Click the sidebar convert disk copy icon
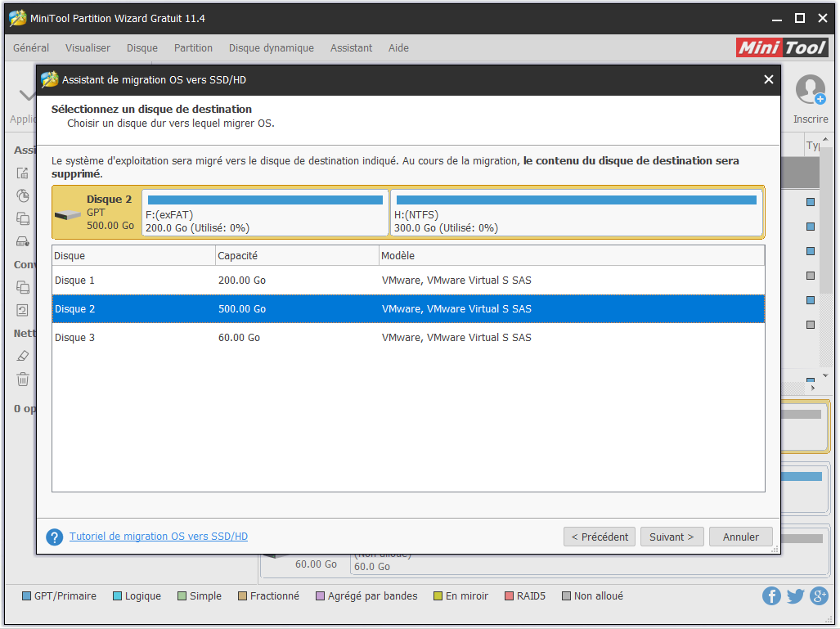Image resolution: width=840 pixels, height=629 pixels. (23, 287)
